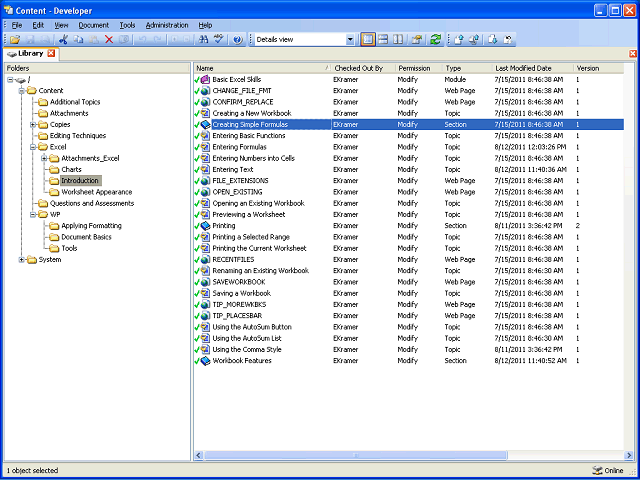The height and width of the screenshot is (480, 640).
Task: Select the vertical split layout icon
Action: point(398,40)
